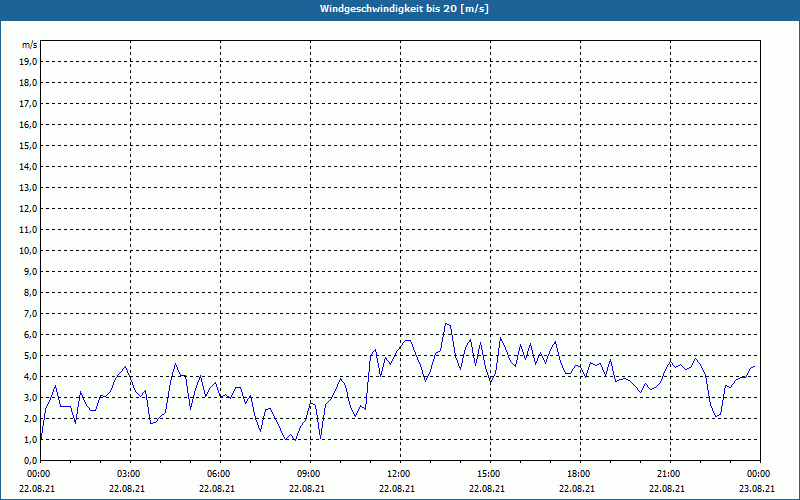Image resolution: width=800 pixels, height=500 pixels.
Task: Select the '18,0' y-axis label
Action: coord(29,83)
